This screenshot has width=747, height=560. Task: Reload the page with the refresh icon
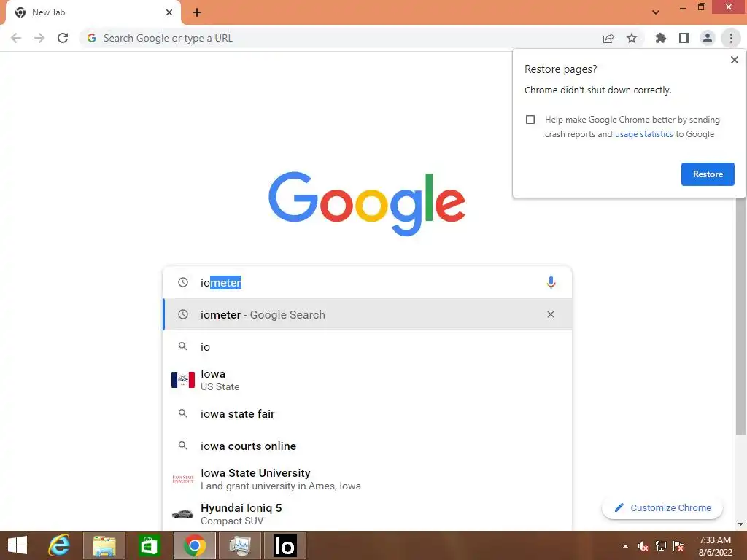pos(63,38)
